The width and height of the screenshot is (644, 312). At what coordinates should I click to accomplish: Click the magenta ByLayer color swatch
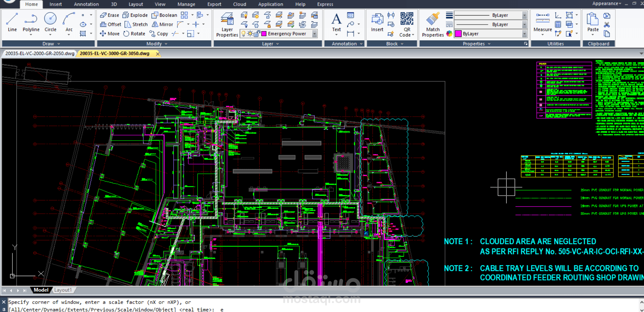(458, 33)
